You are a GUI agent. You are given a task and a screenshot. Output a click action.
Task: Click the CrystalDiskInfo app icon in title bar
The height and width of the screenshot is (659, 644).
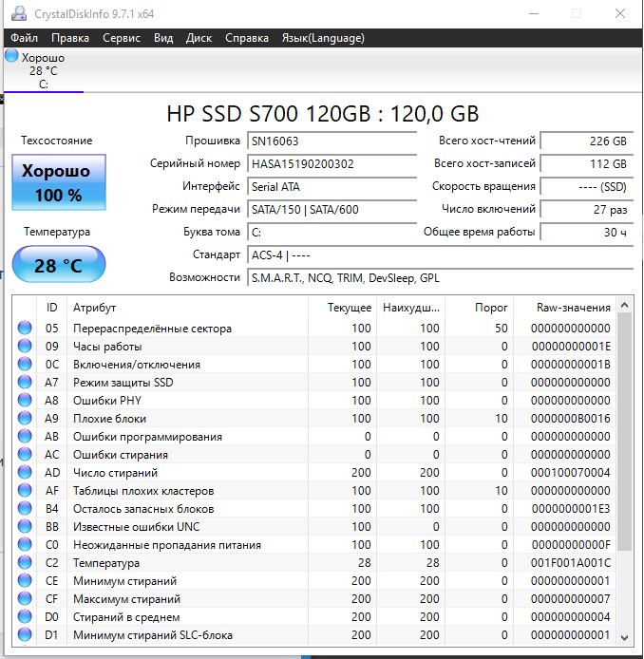point(19,14)
